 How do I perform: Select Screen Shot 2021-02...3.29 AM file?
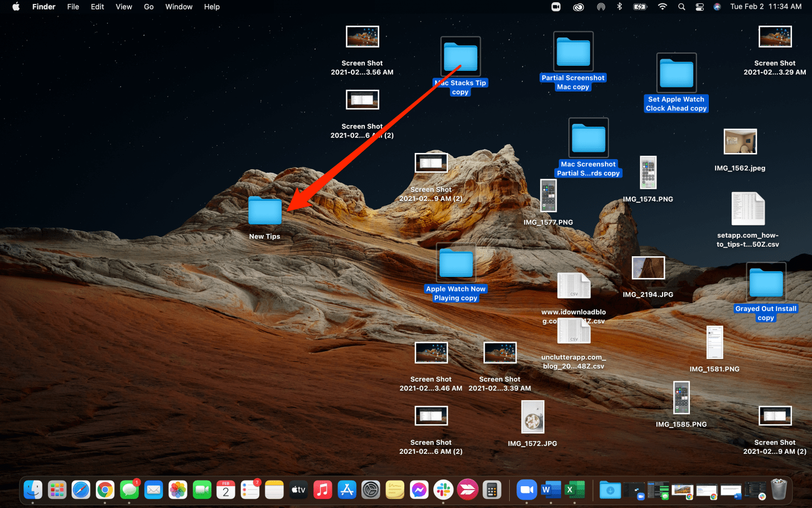(775, 37)
